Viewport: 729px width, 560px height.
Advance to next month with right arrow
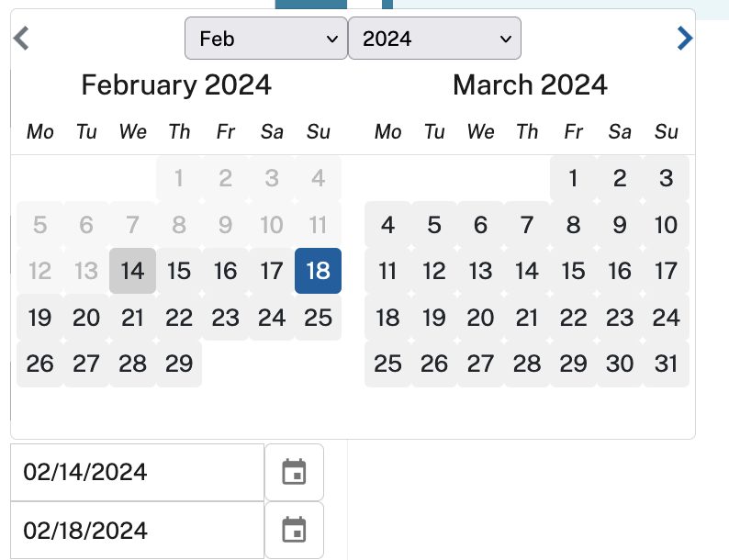684,39
